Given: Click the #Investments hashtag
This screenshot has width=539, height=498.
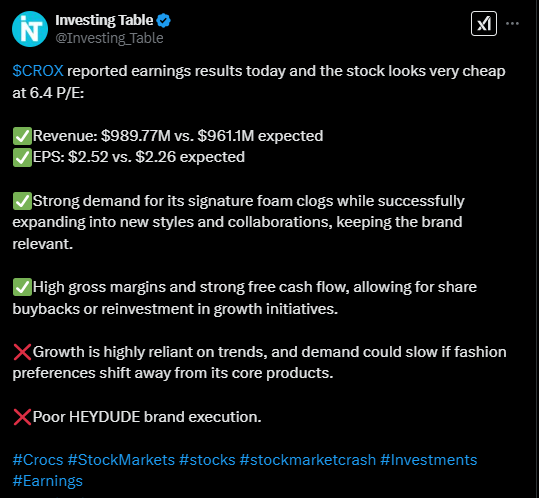Looking at the screenshot, I should (x=428, y=460).
